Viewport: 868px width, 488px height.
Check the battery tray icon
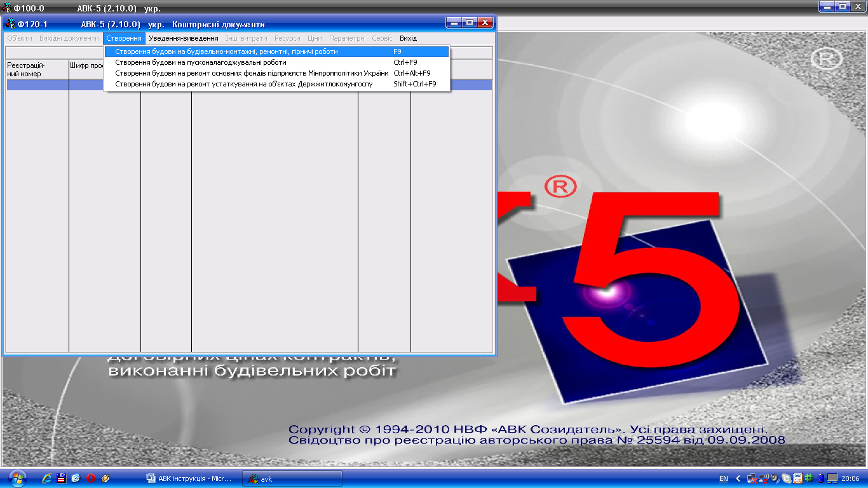820,478
